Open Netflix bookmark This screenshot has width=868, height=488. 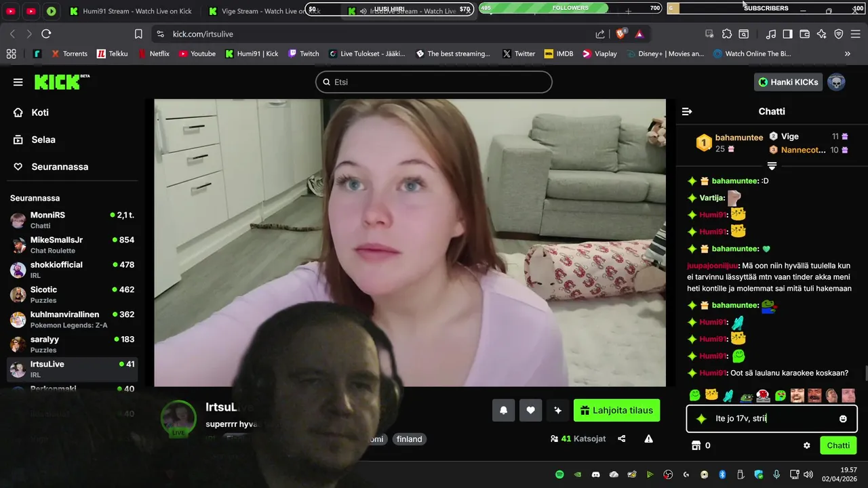(153, 54)
